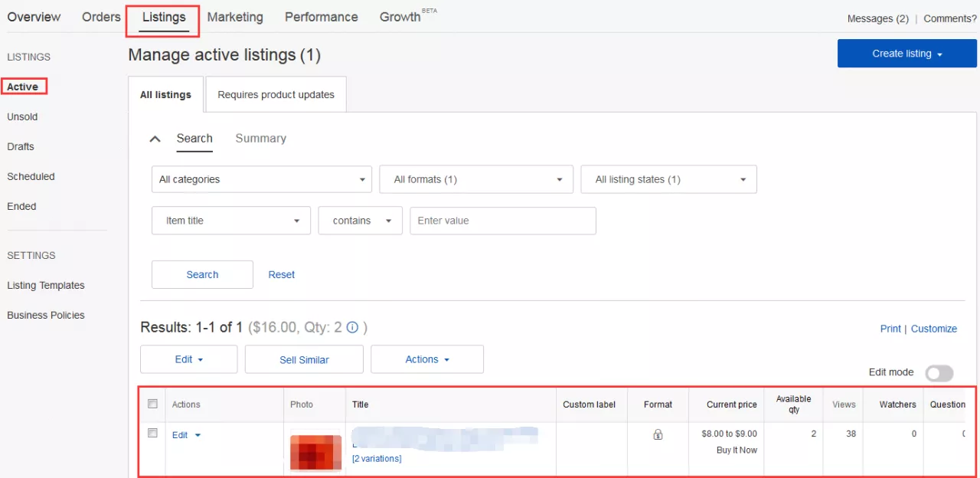Open the All listing states (1) dropdown
Viewport: 980px width, 478px height.
(668, 179)
